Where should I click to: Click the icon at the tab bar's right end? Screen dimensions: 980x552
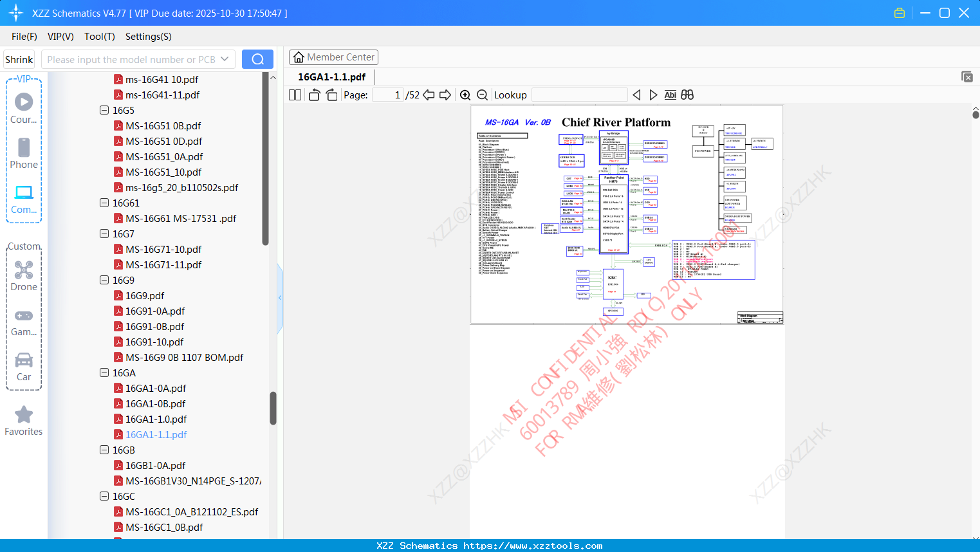(x=967, y=77)
